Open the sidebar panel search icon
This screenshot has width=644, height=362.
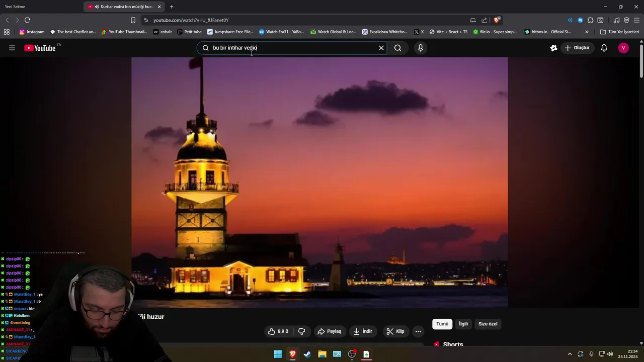600,20
